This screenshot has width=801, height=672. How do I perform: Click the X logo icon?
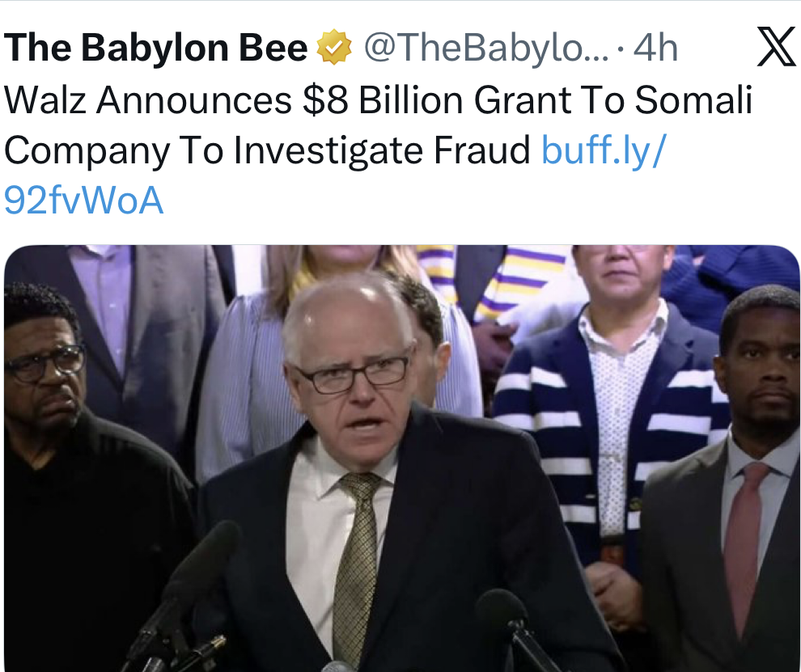[x=775, y=49]
